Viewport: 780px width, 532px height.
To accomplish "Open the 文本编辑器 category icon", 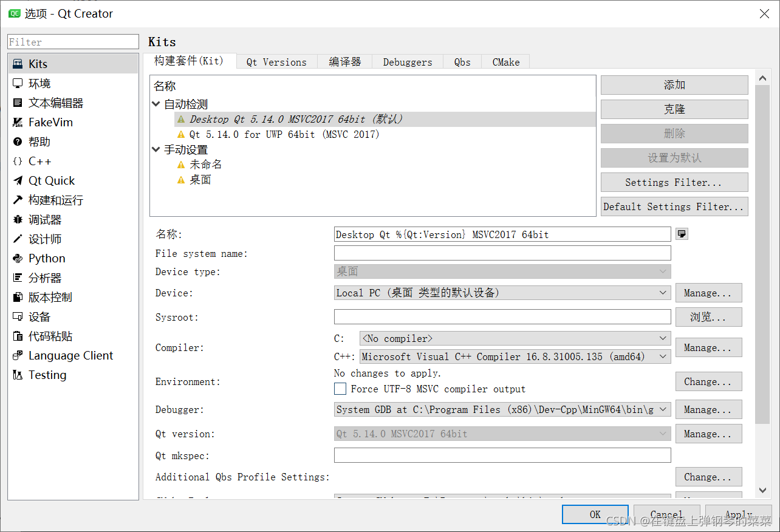I will [18, 103].
